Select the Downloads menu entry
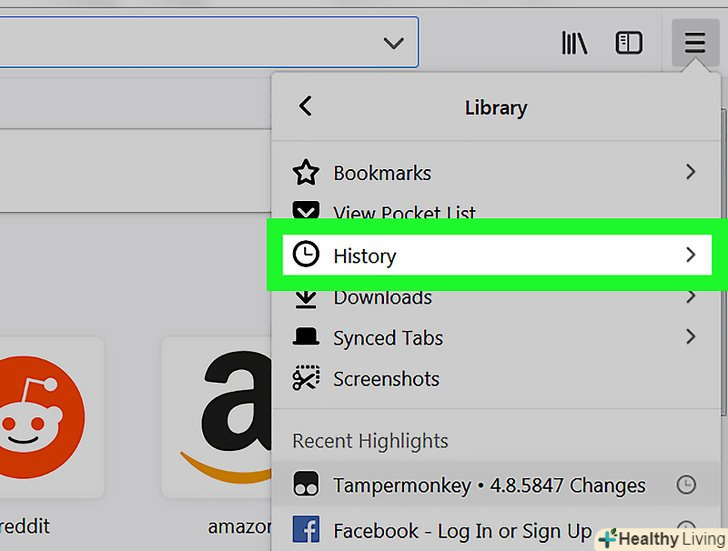 coord(382,298)
